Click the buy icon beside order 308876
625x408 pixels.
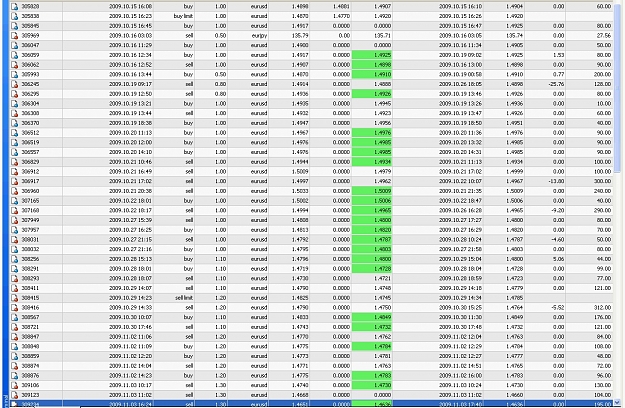(x=14, y=376)
